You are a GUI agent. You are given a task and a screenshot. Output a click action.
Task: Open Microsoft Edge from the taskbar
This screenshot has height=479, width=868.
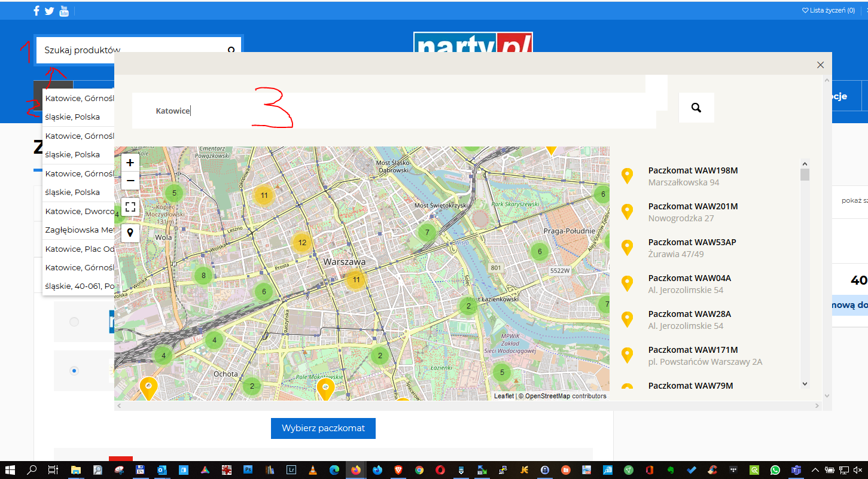(334, 470)
